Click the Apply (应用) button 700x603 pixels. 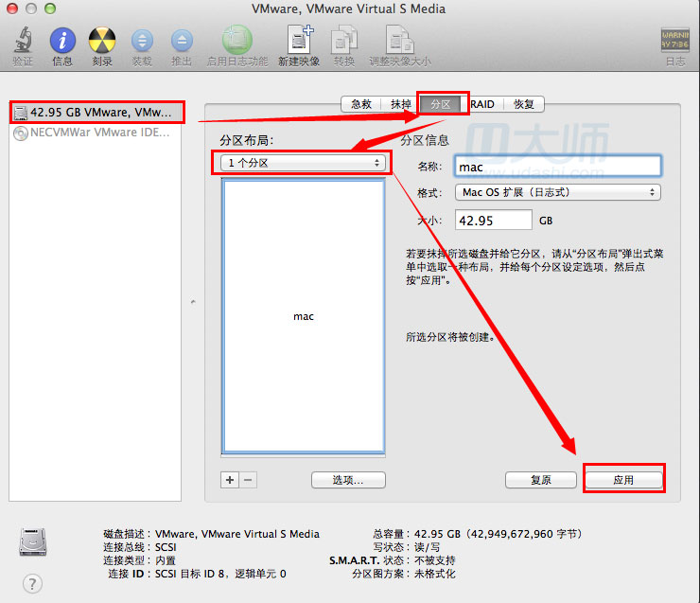623,480
